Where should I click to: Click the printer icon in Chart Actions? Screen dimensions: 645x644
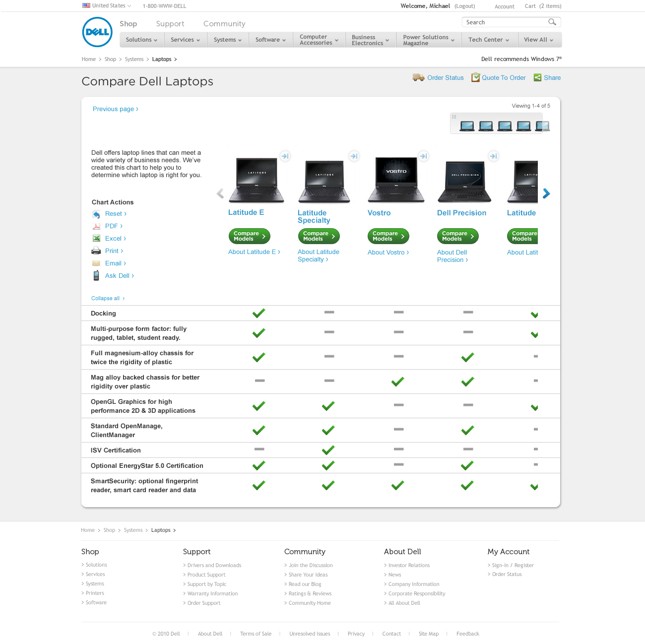click(x=96, y=251)
